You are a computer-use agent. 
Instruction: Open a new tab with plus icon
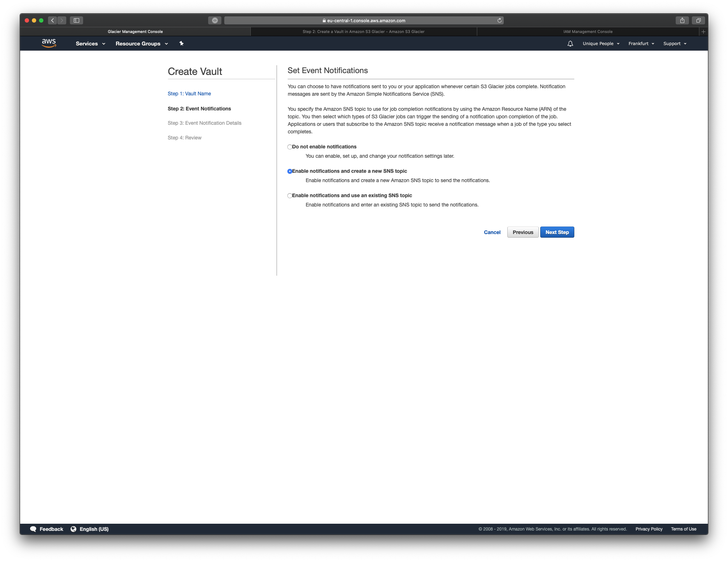703,32
